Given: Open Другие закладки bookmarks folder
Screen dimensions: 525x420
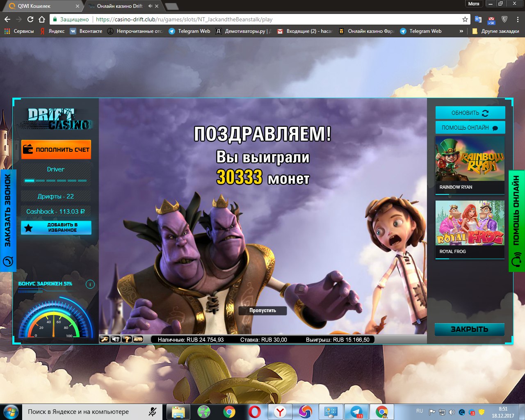Looking at the screenshot, I should coord(495,31).
